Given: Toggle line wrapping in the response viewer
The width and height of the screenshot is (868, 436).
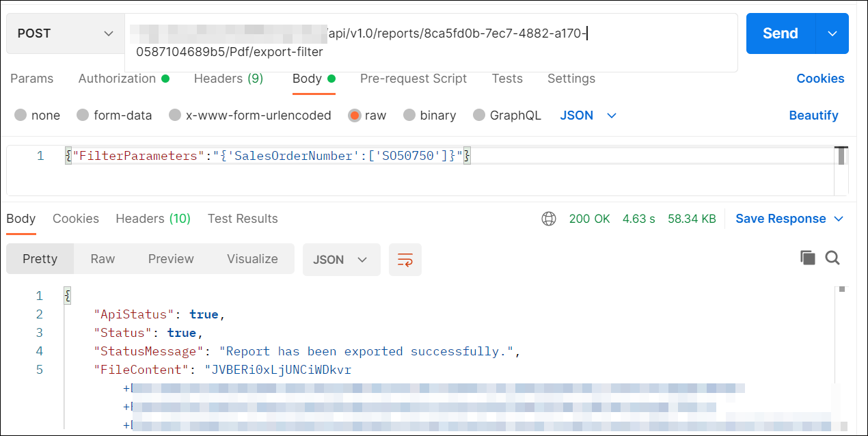Looking at the screenshot, I should pos(405,260).
